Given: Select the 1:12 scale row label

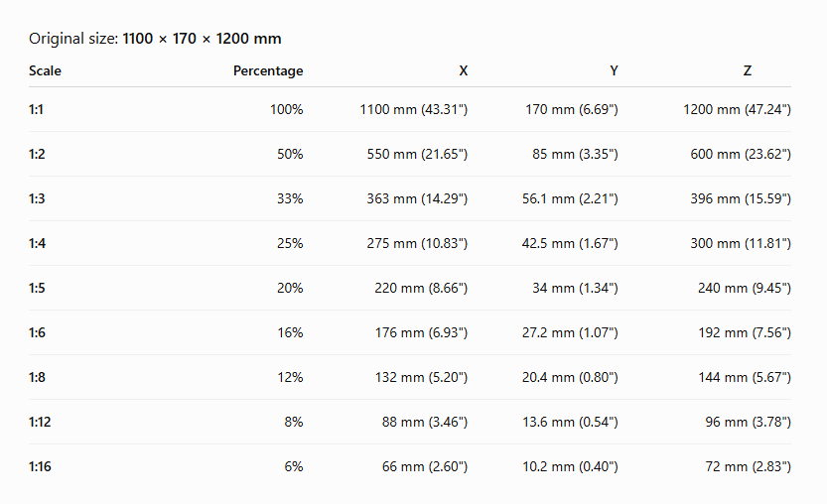Looking at the screenshot, I should tap(40, 422).
